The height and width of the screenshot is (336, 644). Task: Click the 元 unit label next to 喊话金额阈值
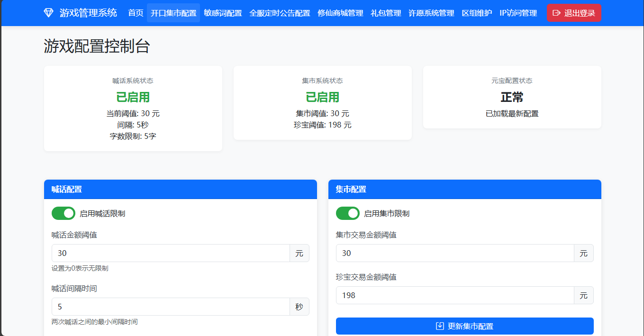click(x=299, y=253)
